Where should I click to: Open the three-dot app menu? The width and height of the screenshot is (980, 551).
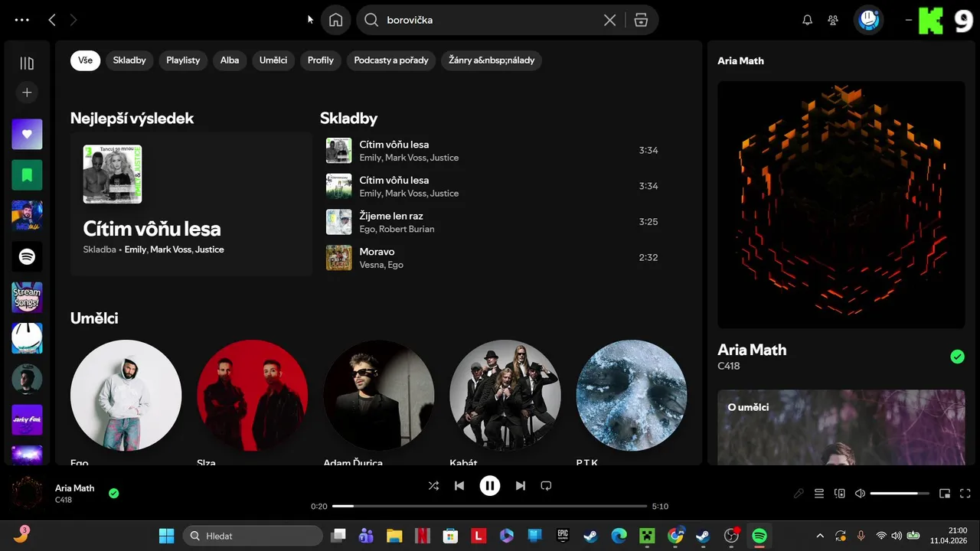coord(21,20)
